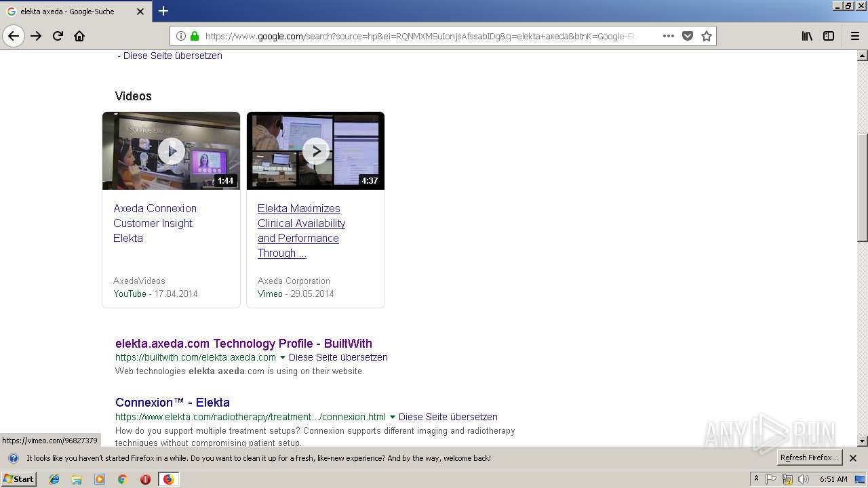Bookmark this page with the star
Screen dimensions: 868x488
tap(707, 36)
